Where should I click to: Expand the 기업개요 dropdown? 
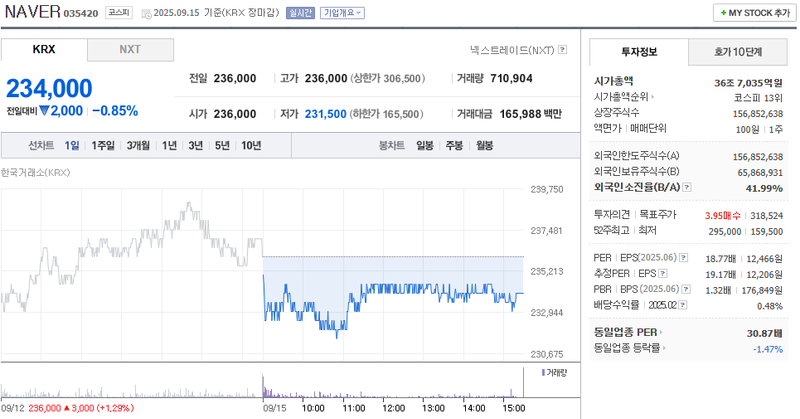[x=342, y=13]
